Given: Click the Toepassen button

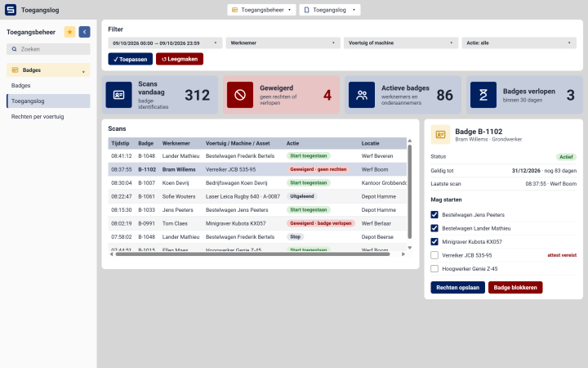Looking at the screenshot, I should pyautogui.click(x=131, y=59).
